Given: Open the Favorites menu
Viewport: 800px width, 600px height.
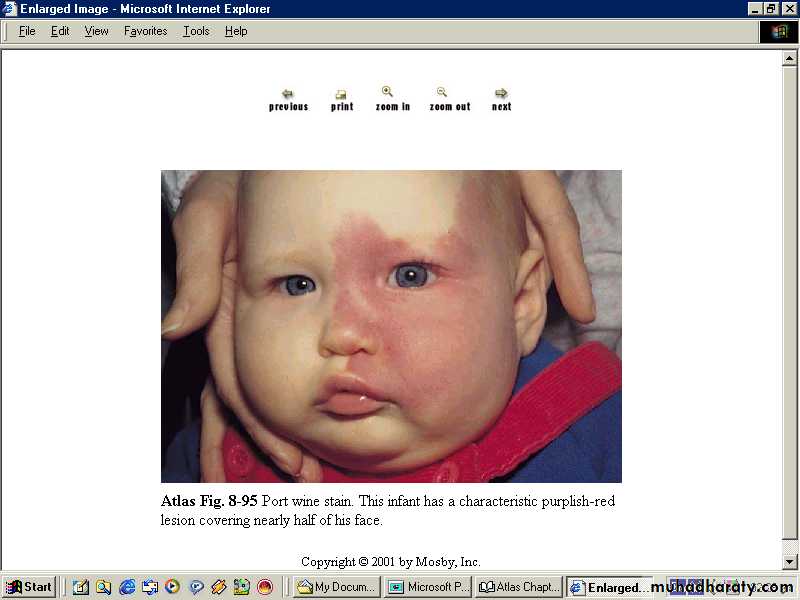Looking at the screenshot, I should click(145, 31).
